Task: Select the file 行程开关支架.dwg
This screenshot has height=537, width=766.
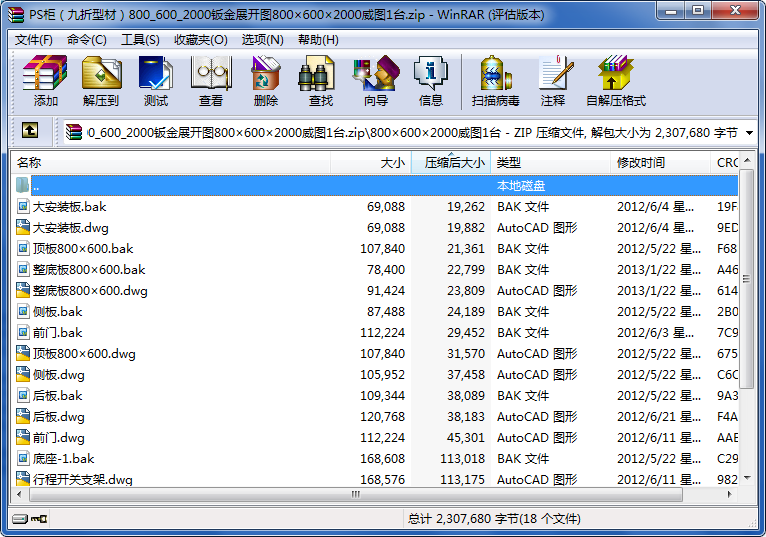Action: pos(83,480)
